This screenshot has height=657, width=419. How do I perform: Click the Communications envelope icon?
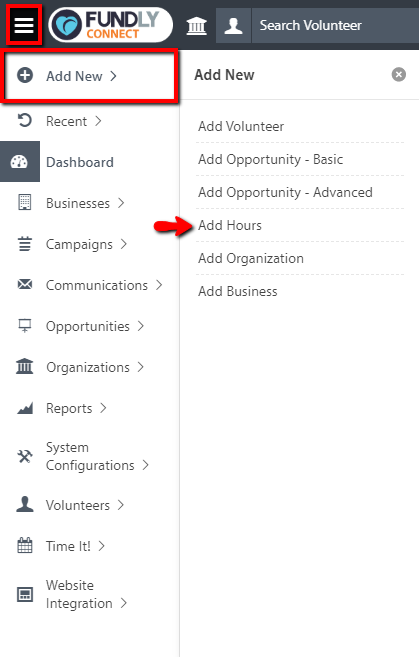(x=25, y=285)
